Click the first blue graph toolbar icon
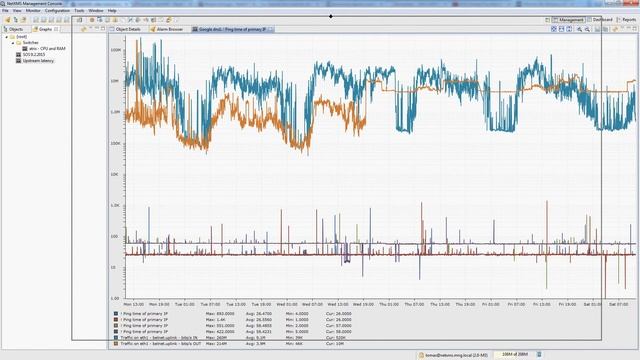640x360 pixels. [554, 29]
